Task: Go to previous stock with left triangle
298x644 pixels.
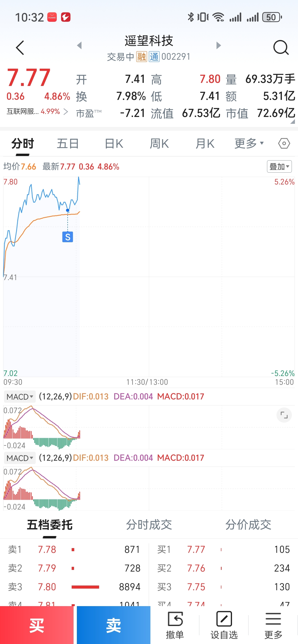Action: point(79,45)
